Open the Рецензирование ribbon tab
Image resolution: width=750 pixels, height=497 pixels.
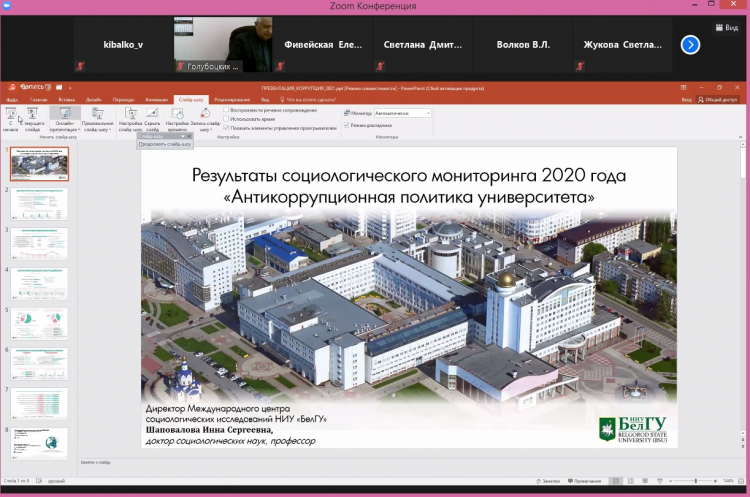231,100
